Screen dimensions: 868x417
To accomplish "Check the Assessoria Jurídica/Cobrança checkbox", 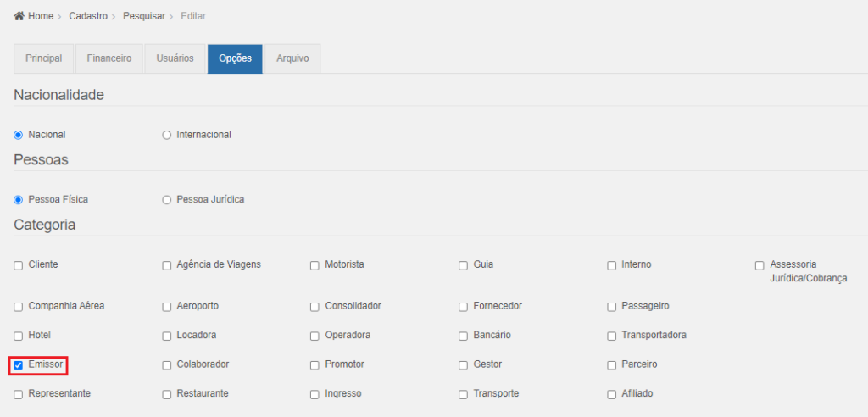I will click(x=759, y=265).
